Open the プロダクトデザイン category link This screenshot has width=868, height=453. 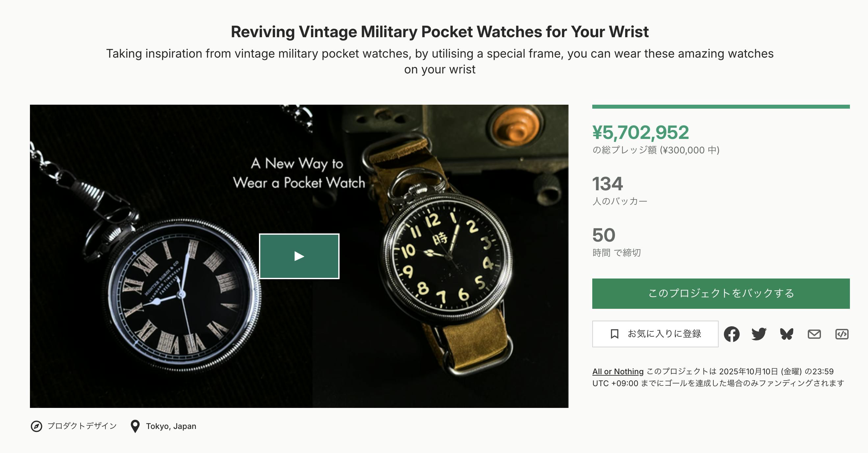tap(82, 426)
